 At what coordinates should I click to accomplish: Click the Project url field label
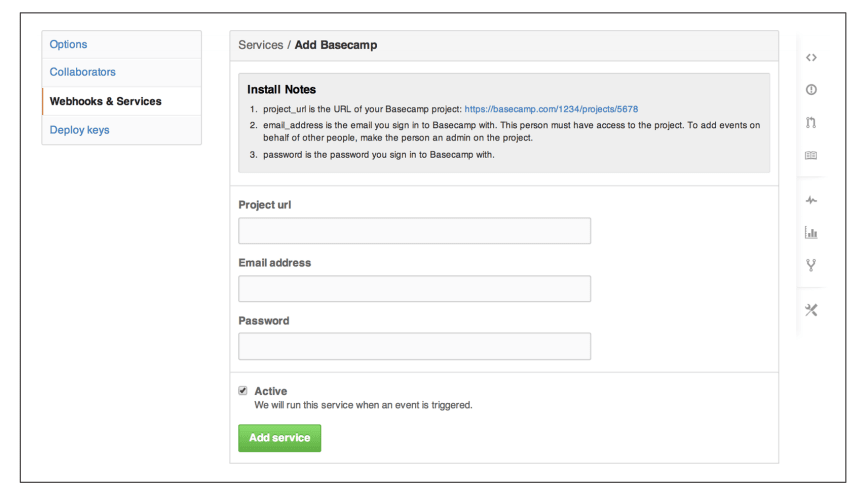[265, 205]
